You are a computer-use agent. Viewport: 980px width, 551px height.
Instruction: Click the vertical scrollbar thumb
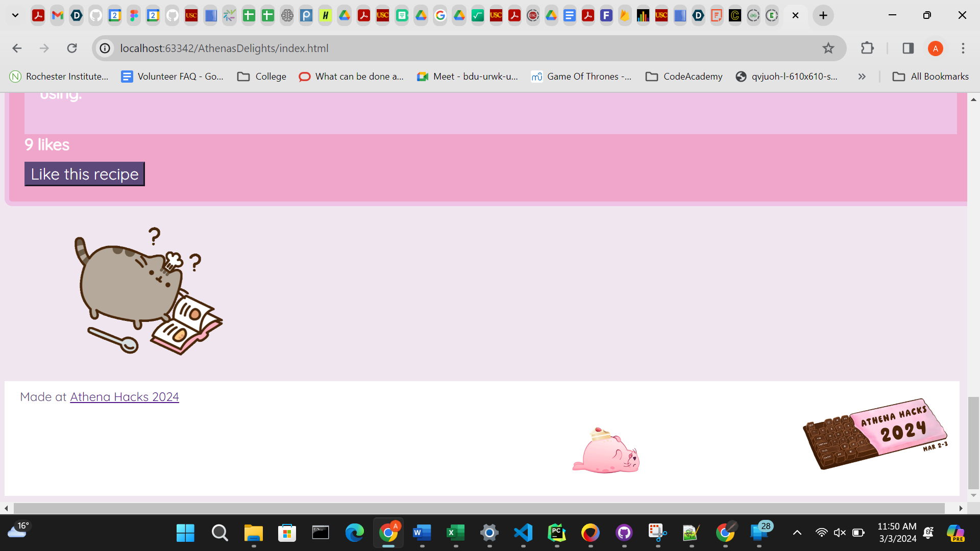(973, 442)
